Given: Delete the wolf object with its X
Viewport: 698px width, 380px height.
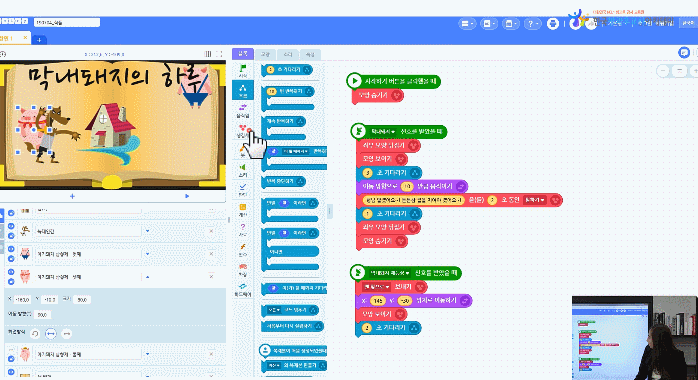Looking at the screenshot, I should 211,231.
